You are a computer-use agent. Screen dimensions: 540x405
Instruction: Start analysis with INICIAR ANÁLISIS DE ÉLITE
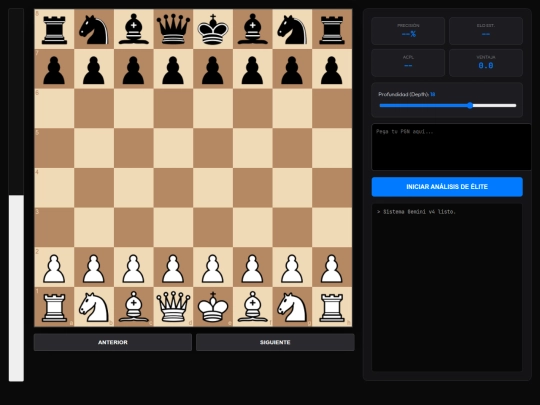(447, 187)
